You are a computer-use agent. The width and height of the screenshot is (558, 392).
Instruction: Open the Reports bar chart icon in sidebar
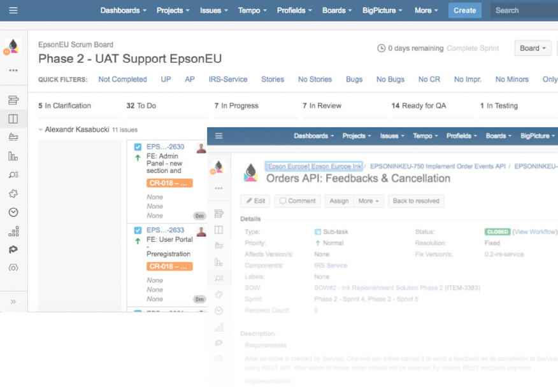point(13,156)
